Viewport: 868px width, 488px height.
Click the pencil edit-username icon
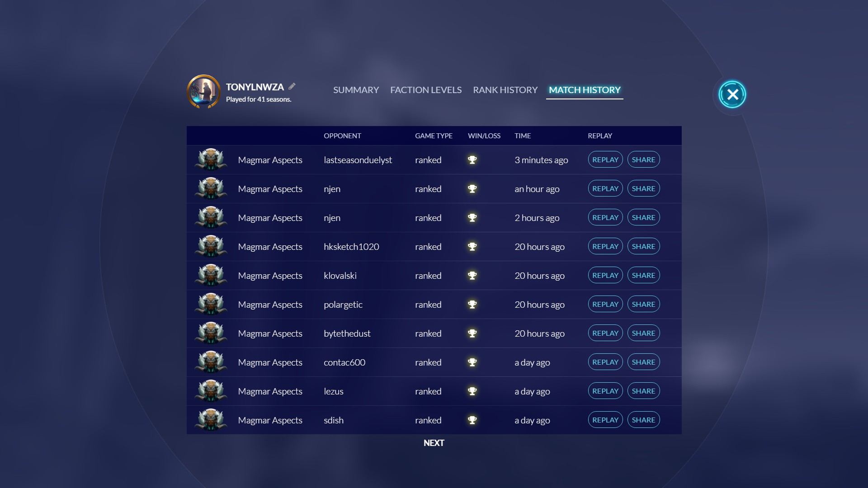coord(292,86)
